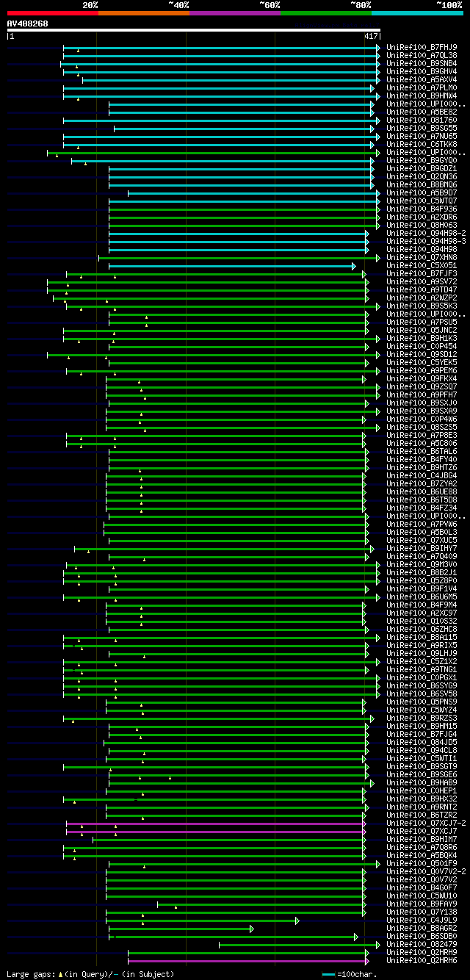470x980 pixels.
Task: Click purple alignment bar for UniRef100_Q7XCJ7-2
Action: click(x=216, y=823)
